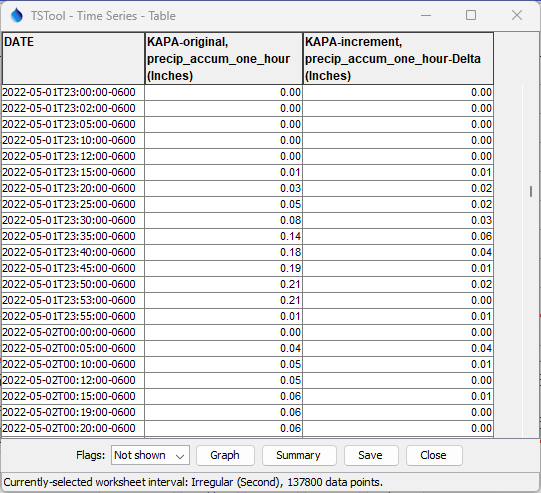The width and height of the screenshot is (541, 493).
Task: Select date cell 2022-05-01T23:15:00-0600
Action: (73, 172)
